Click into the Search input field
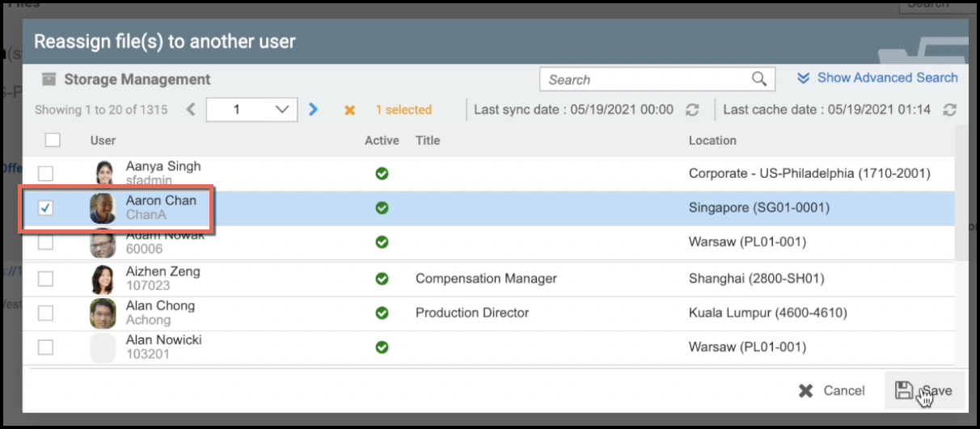Image resolution: width=980 pixels, height=429 pixels. coord(644,79)
